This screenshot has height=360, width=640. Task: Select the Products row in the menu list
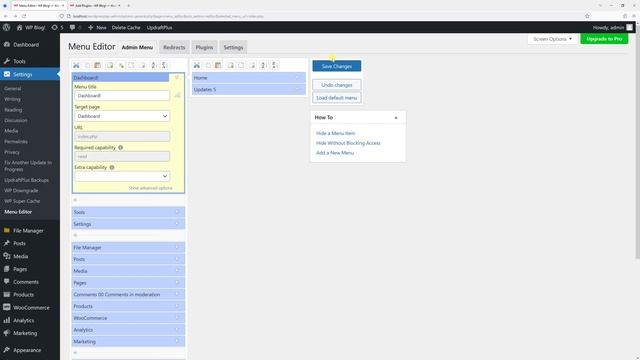click(x=128, y=306)
